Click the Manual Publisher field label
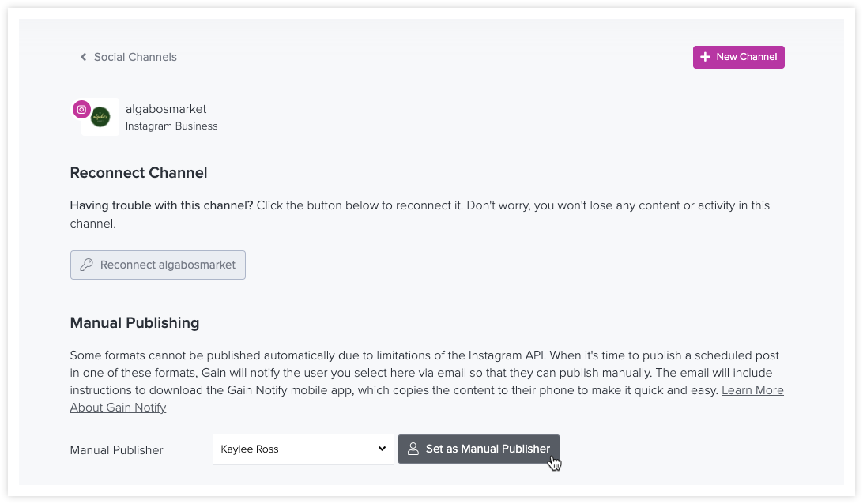This screenshot has height=504, width=863. click(x=117, y=450)
